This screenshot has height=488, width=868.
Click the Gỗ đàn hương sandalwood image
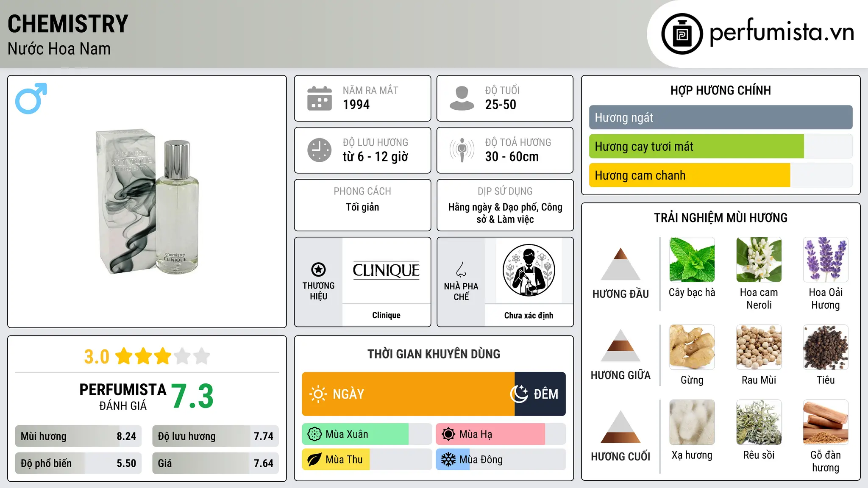pos(826,422)
